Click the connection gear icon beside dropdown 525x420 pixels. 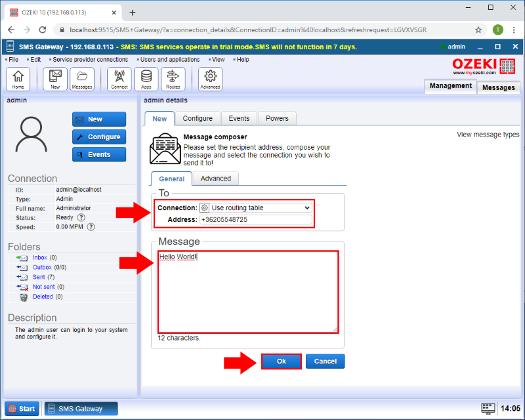(204, 207)
